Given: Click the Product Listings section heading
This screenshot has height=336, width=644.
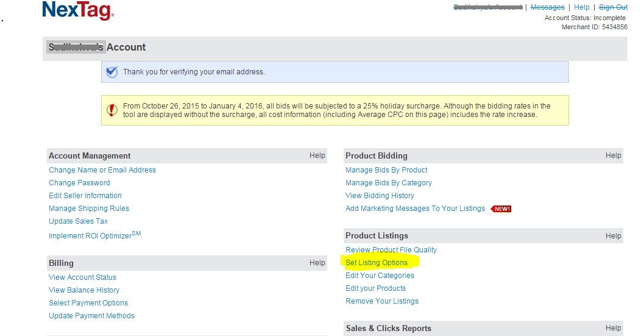Looking at the screenshot, I should [x=377, y=235].
